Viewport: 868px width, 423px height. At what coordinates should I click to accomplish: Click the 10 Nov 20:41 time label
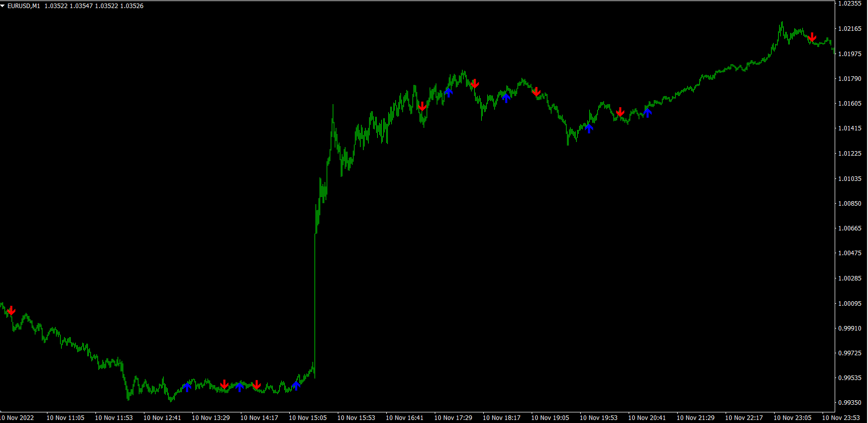(x=647, y=418)
